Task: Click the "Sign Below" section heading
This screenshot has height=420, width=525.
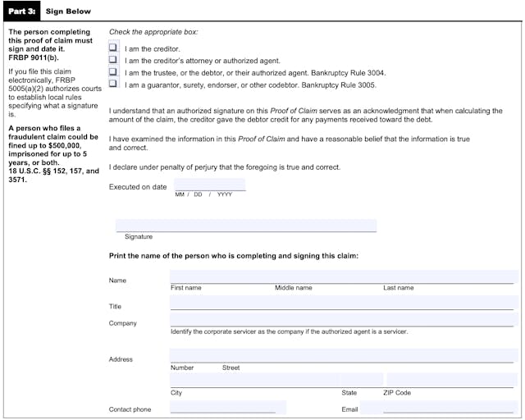Action: [x=68, y=11]
